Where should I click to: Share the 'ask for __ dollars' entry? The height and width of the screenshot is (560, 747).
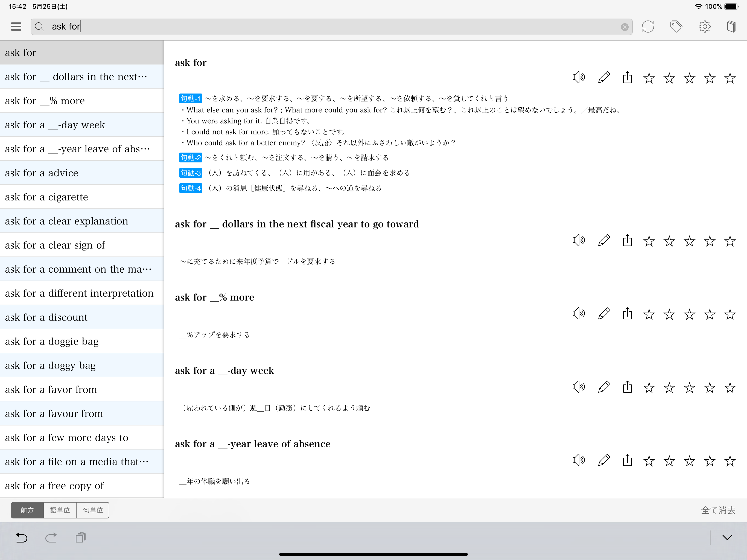tap(628, 240)
